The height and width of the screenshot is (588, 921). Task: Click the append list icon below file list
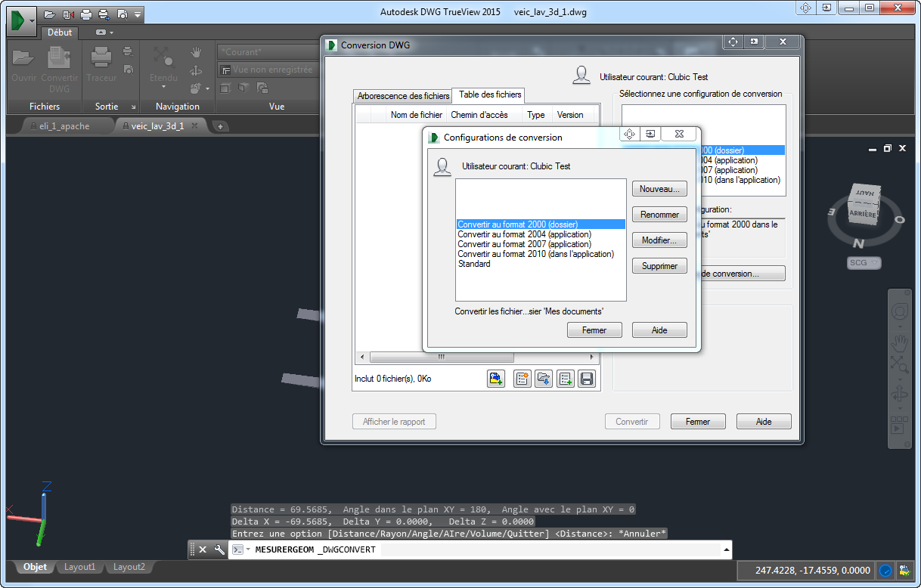(x=566, y=379)
